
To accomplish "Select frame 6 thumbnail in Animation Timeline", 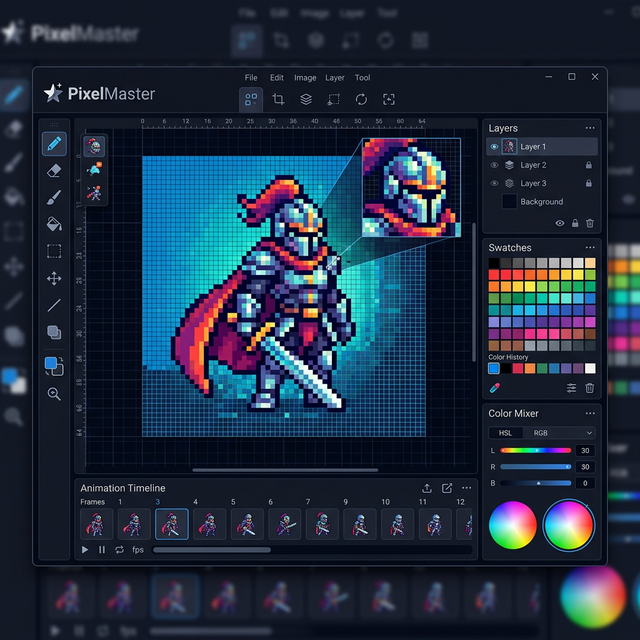I will pos(285,524).
